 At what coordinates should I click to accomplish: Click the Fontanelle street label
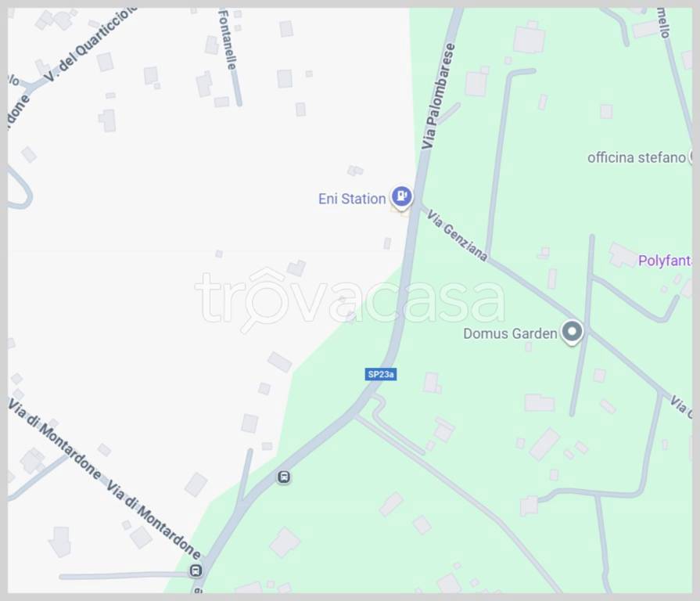click(x=226, y=40)
